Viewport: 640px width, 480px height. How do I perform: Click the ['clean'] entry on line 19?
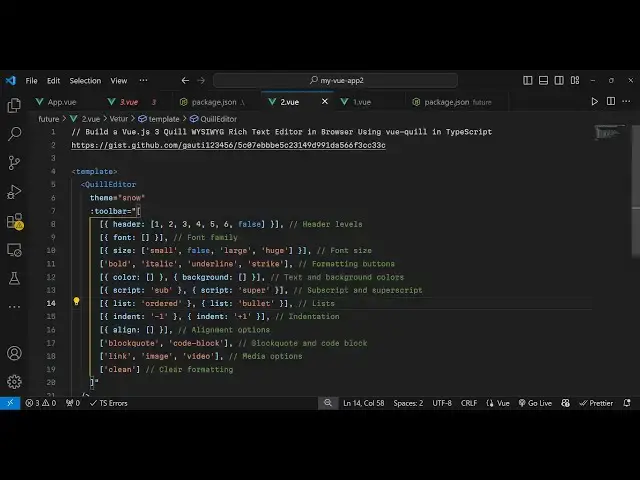click(x=120, y=369)
